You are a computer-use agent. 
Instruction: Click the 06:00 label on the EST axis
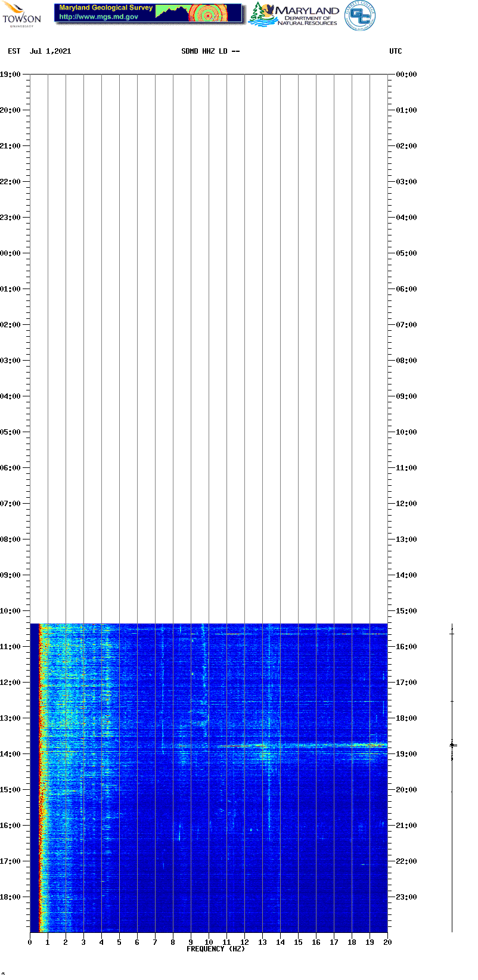tap(10, 468)
